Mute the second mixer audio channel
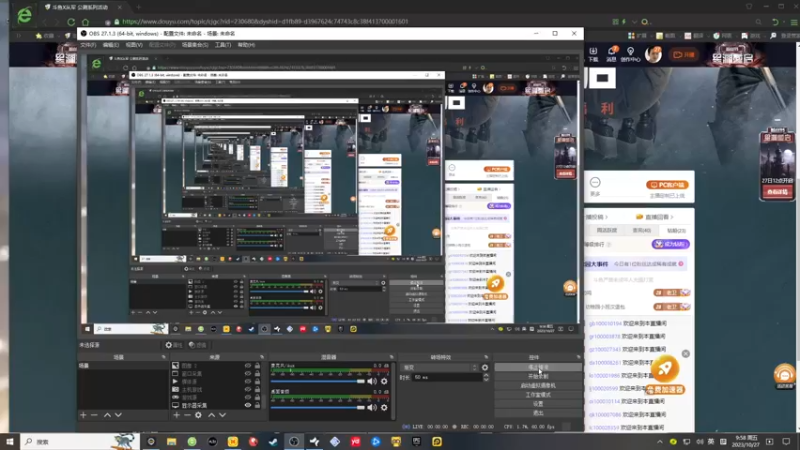 coord(372,407)
